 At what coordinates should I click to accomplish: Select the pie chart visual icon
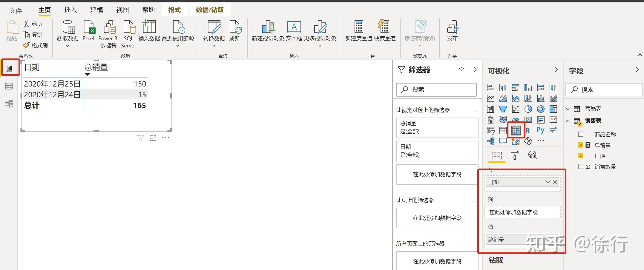point(528,109)
